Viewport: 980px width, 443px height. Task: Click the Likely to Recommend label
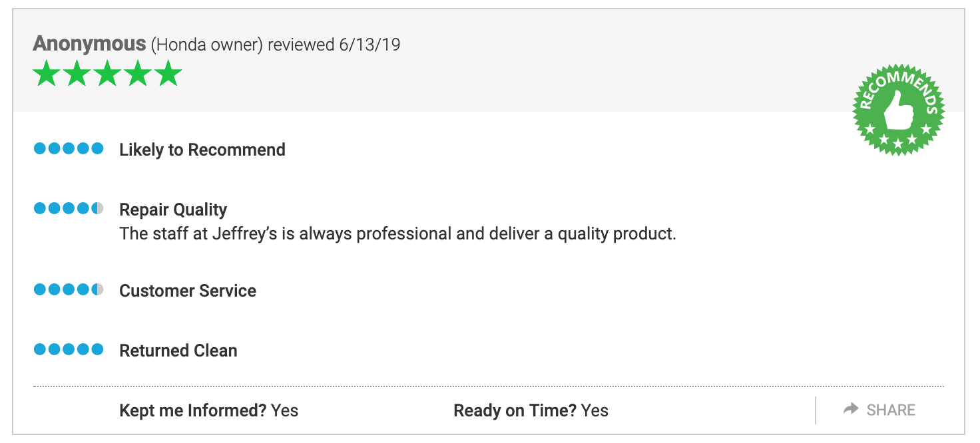click(202, 150)
